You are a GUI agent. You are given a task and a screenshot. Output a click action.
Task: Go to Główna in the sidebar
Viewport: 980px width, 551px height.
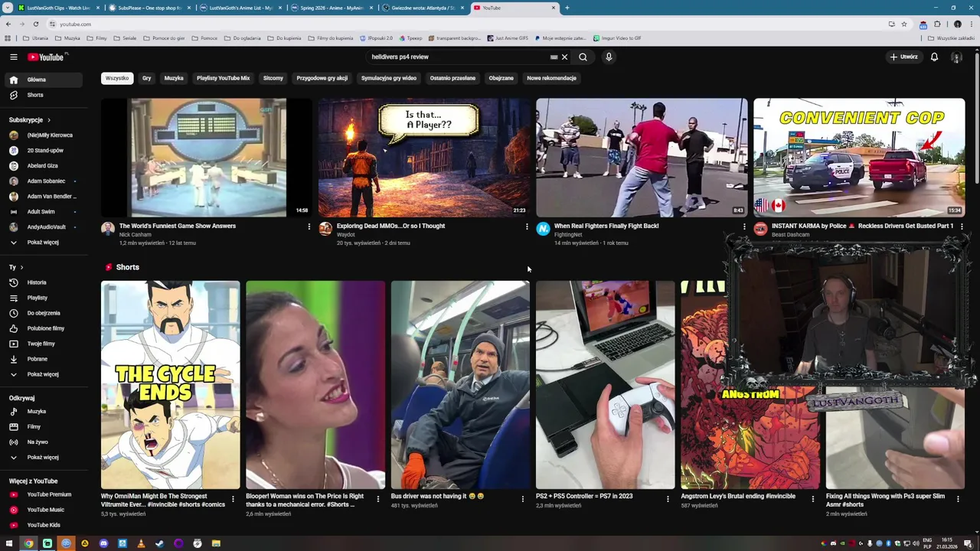(44, 80)
